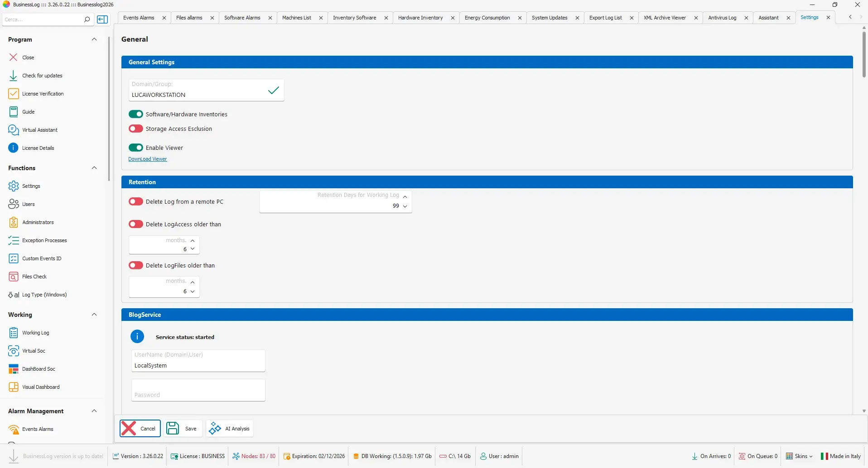The width and height of the screenshot is (868, 468).
Task: Switch to XML Archive Viewer tab
Action: (665, 18)
